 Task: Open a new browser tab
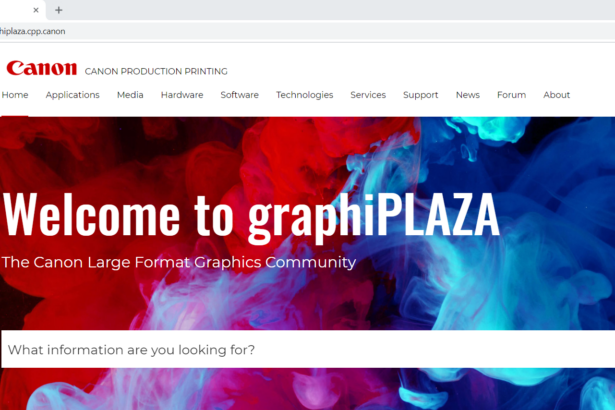pyautogui.click(x=58, y=10)
